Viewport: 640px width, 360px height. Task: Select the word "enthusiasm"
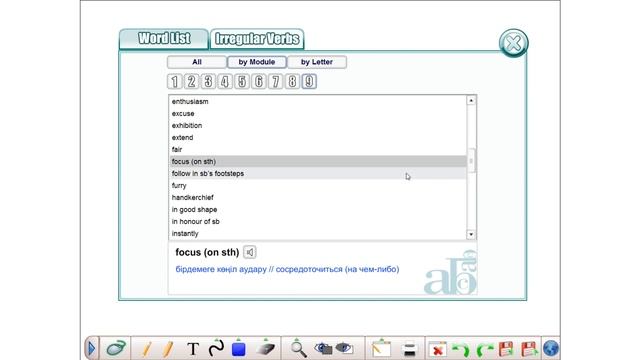click(x=318, y=102)
